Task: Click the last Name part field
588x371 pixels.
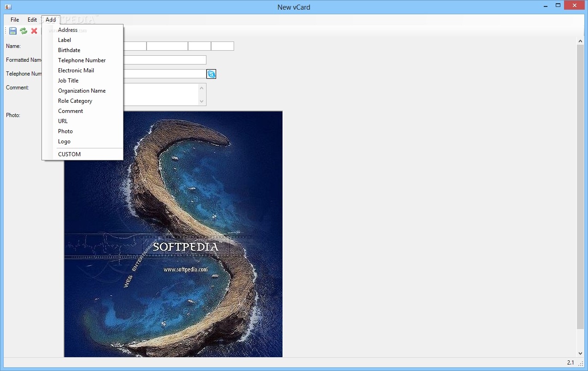Action: (x=223, y=46)
